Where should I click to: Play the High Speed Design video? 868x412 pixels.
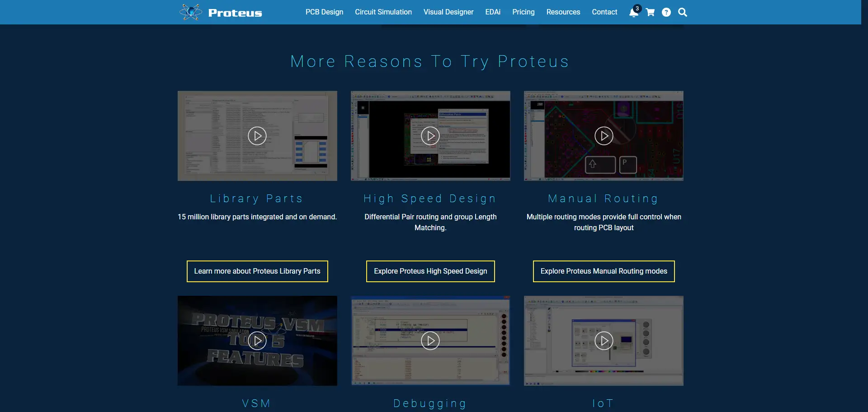click(x=430, y=136)
